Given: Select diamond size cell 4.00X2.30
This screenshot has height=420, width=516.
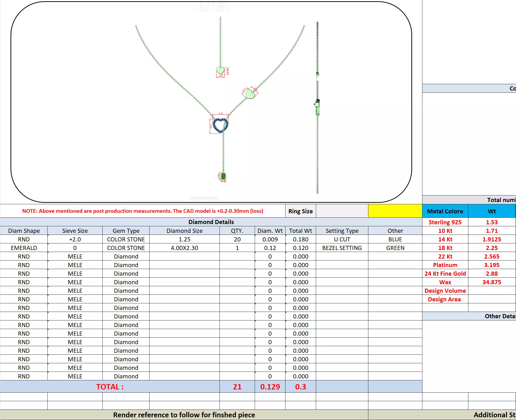Looking at the screenshot, I should (184, 248).
